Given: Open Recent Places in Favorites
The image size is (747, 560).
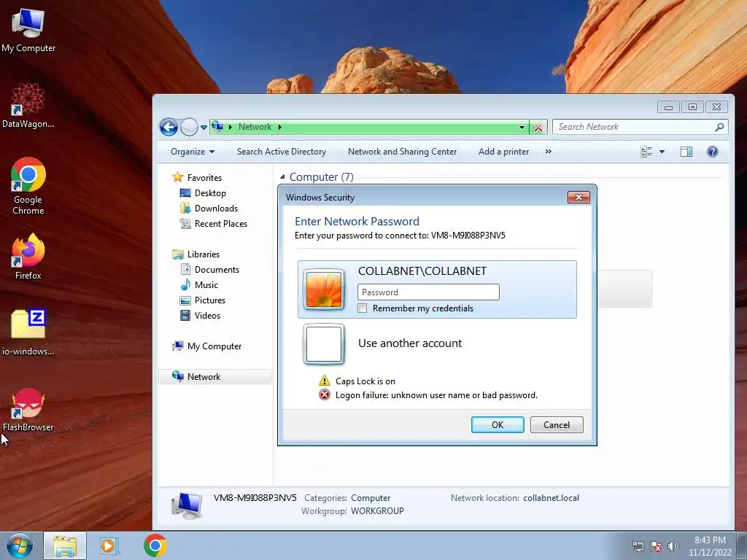Looking at the screenshot, I should [220, 223].
